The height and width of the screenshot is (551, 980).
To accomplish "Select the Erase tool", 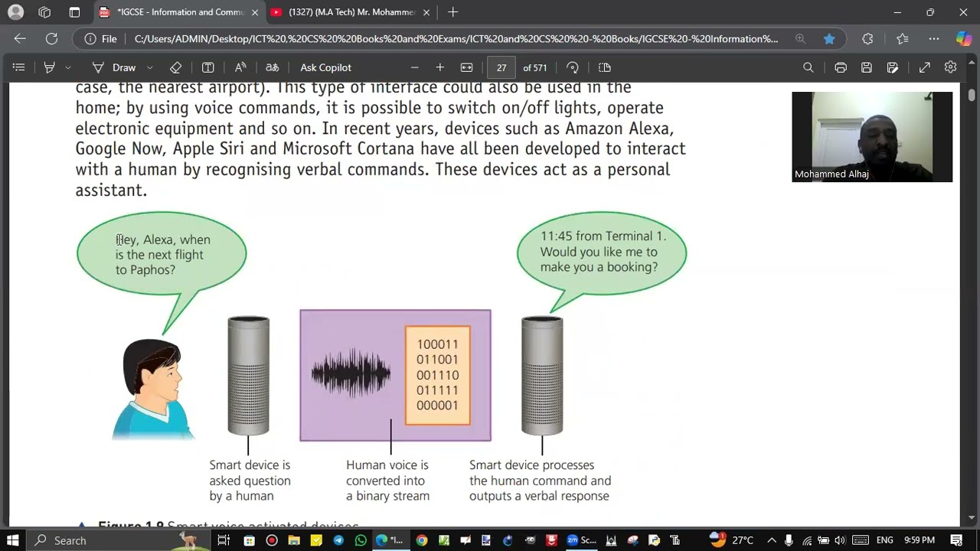I will [175, 67].
